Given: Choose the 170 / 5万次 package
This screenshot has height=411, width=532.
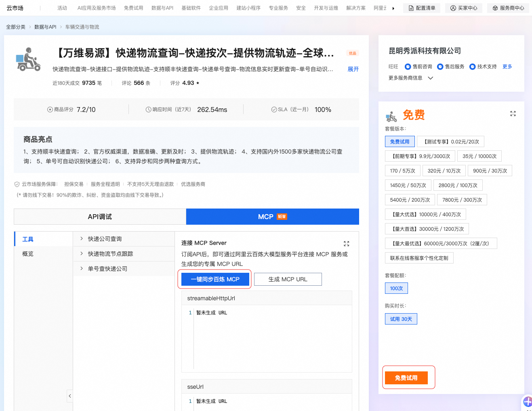Looking at the screenshot, I should tap(403, 171).
